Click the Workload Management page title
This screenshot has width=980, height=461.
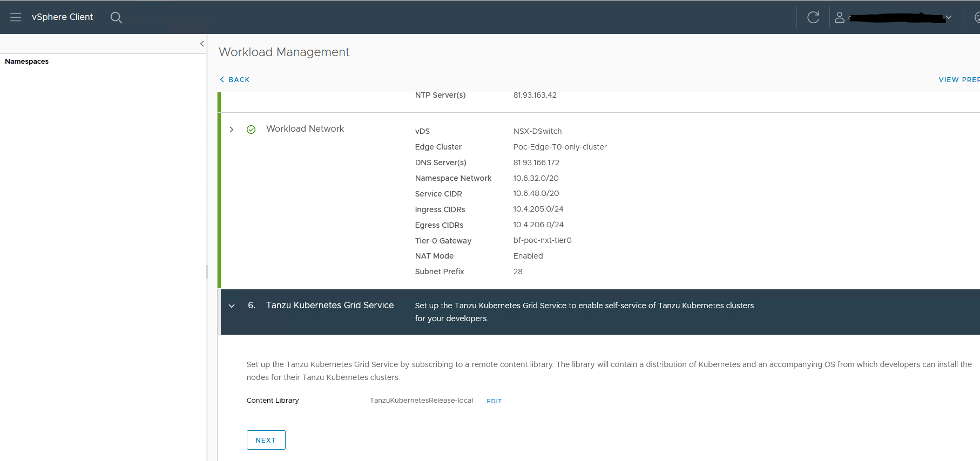284,52
